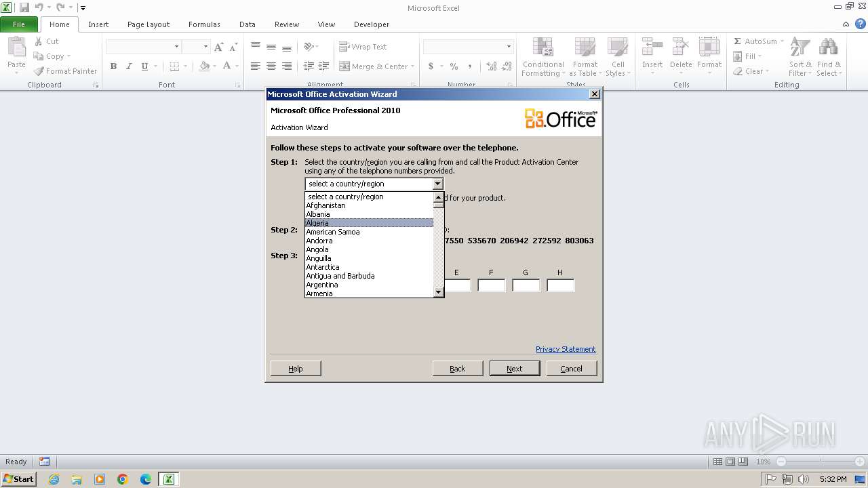Click the Comma Style icon
The width and height of the screenshot is (868, 488).
pyautogui.click(x=471, y=66)
